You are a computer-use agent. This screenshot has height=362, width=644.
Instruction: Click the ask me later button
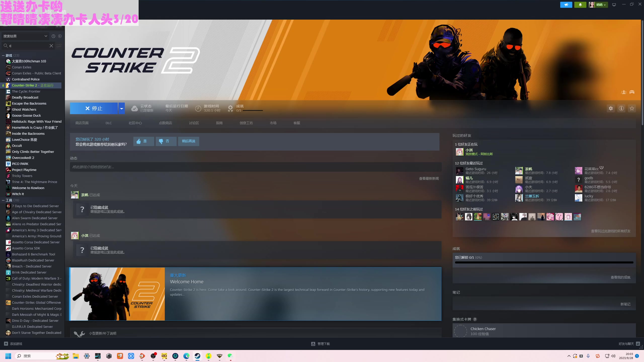coord(189,141)
